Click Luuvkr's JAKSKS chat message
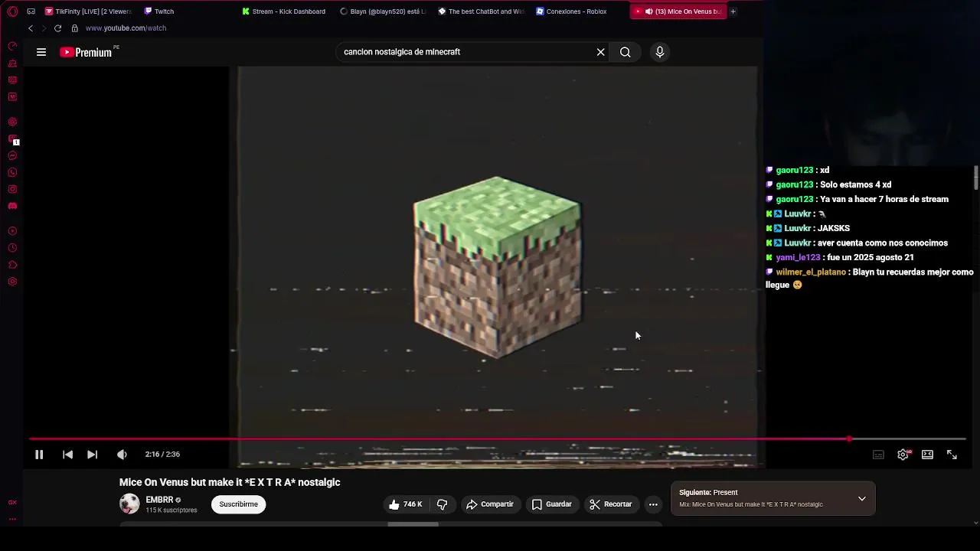 [x=833, y=229]
